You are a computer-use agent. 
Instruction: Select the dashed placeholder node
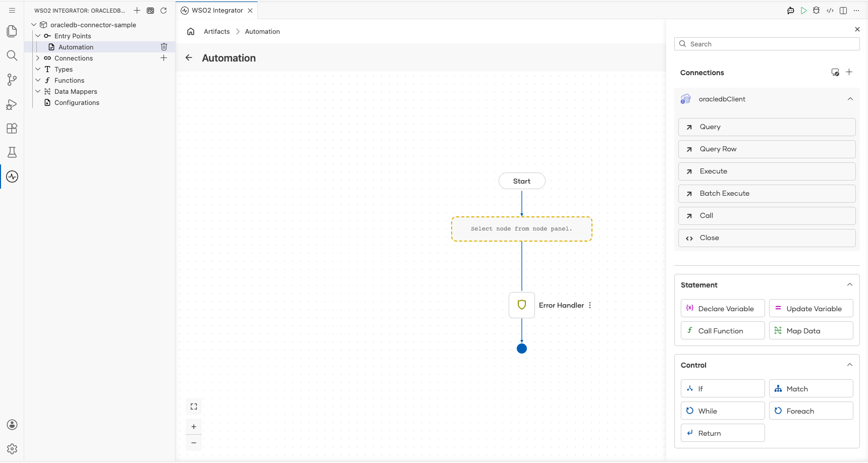tap(522, 229)
